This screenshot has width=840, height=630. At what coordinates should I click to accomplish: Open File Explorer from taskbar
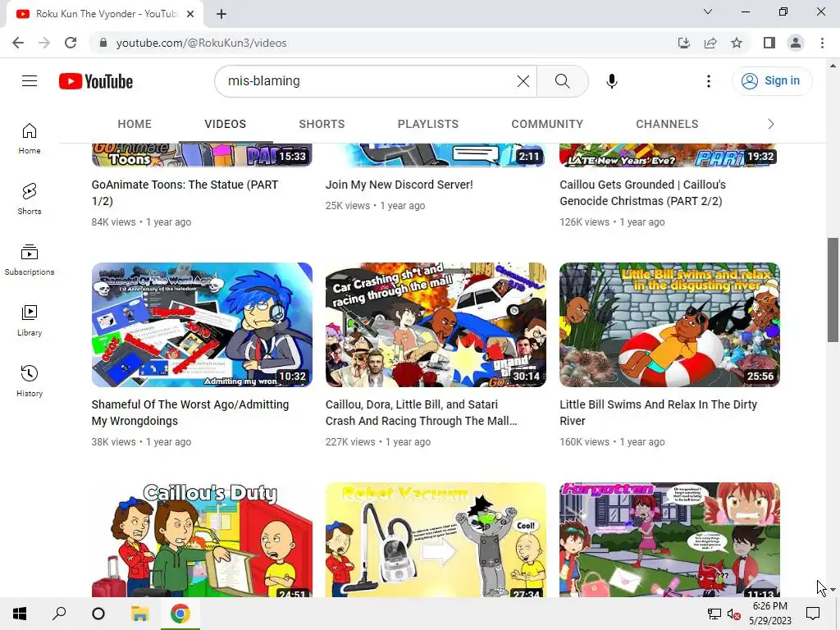click(139, 614)
